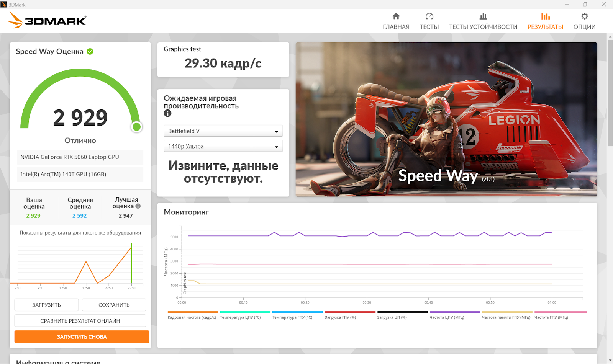Click СРАВНИТЬ РЕЗУЛЬТАТ ОНЛАЙН button
The image size is (613, 364).
tap(80, 321)
